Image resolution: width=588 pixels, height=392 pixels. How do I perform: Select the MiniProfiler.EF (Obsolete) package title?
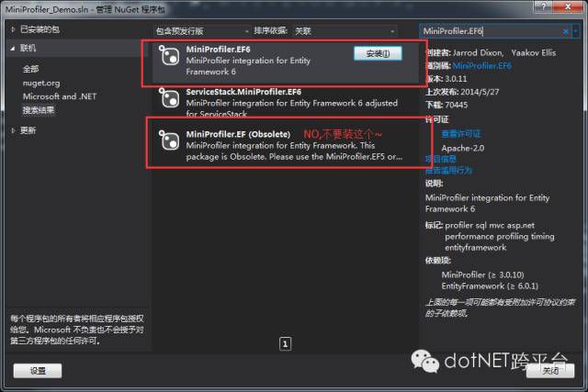(x=238, y=134)
